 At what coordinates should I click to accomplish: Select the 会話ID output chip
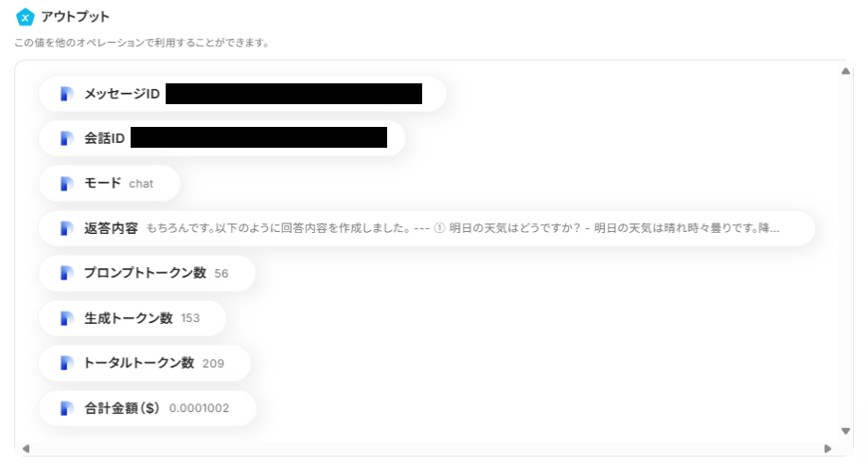click(x=222, y=138)
